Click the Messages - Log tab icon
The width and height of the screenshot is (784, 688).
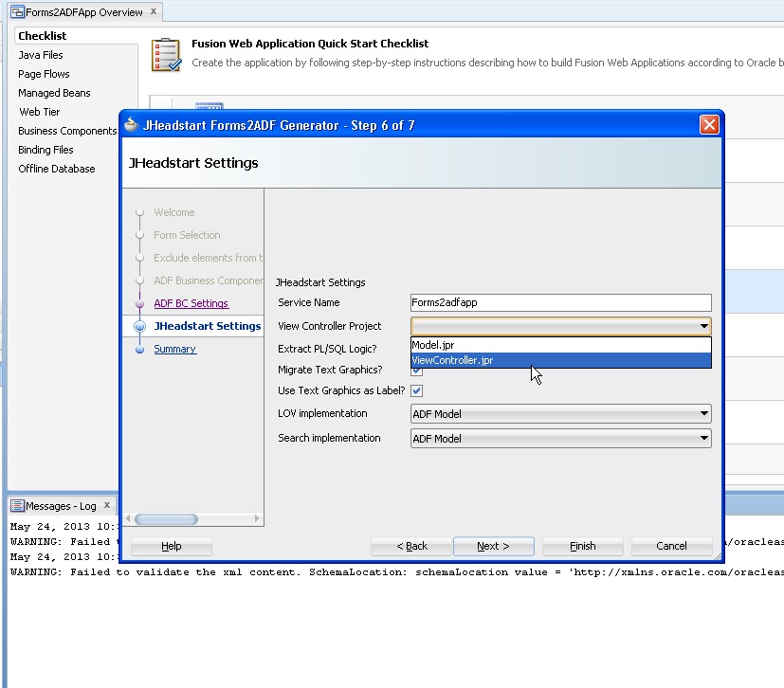pyautogui.click(x=17, y=506)
